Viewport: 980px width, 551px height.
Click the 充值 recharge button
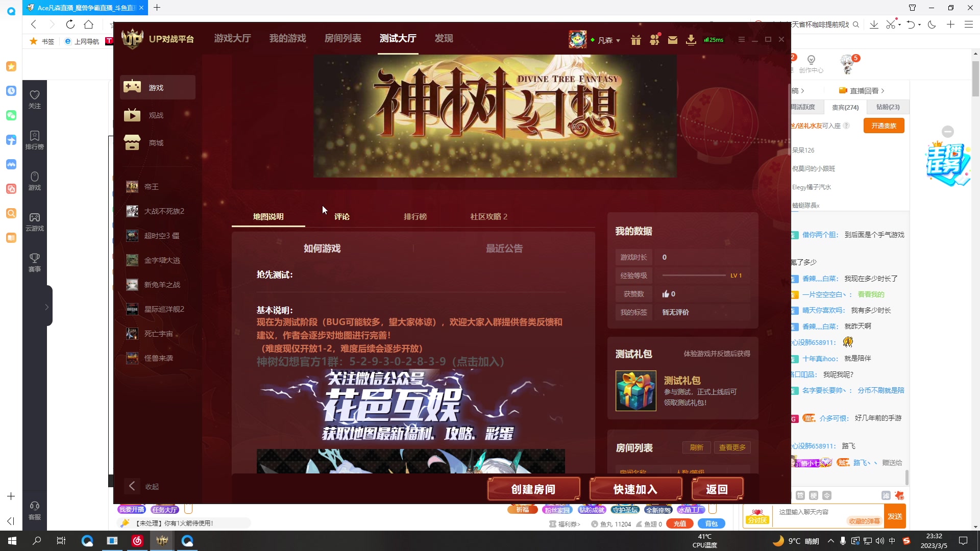[x=679, y=524]
